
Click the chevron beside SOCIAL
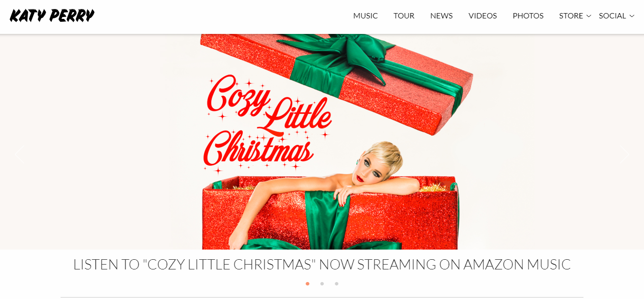pos(632,16)
